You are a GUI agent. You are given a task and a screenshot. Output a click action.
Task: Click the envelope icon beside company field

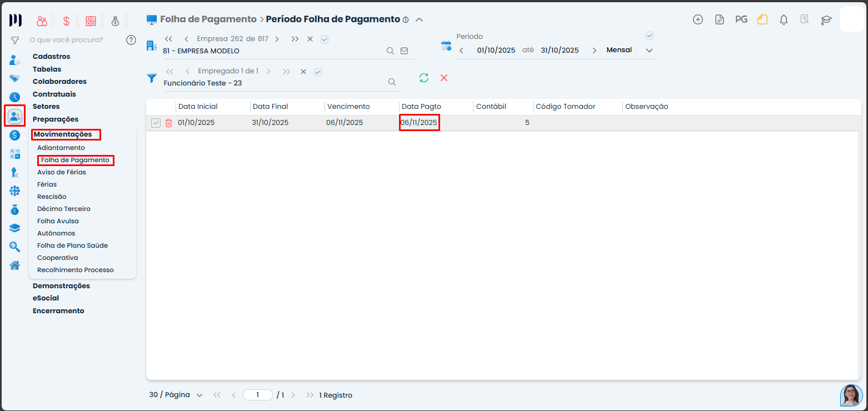(x=404, y=51)
